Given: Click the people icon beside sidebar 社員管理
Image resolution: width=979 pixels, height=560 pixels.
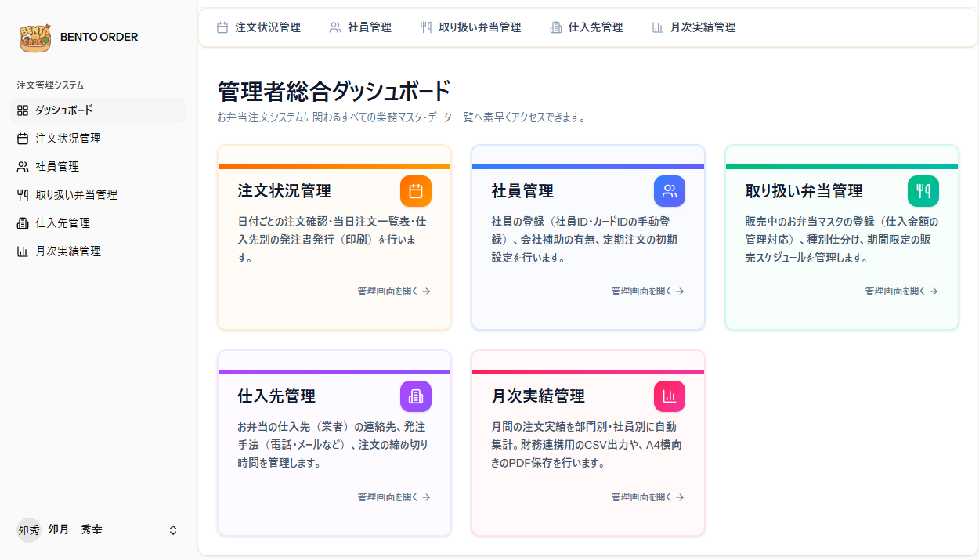Looking at the screenshot, I should [x=22, y=167].
